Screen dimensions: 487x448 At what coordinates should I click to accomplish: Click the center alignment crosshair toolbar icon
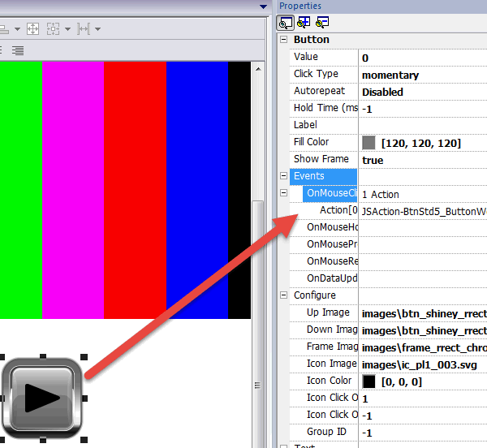pyautogui.click(x=33, y=29)
